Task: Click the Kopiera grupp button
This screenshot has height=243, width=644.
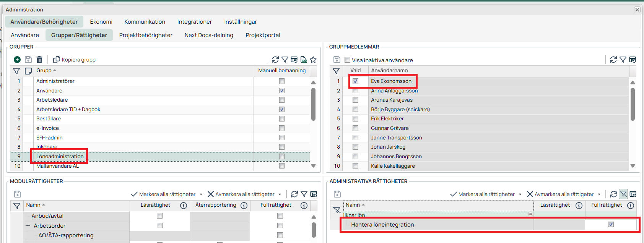Action: (x=75, y=60)
